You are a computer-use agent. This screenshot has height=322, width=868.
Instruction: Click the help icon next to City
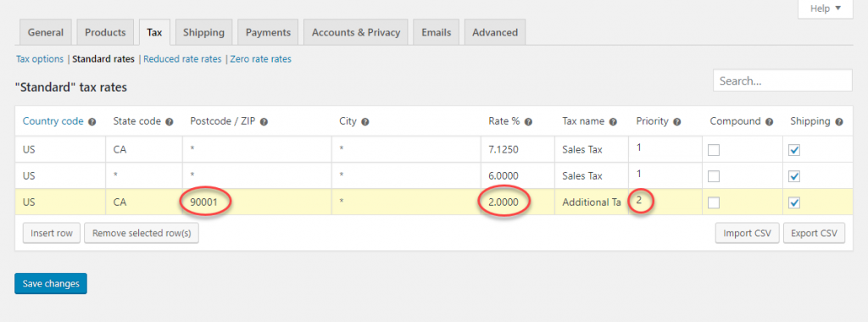tap(365, 122)
